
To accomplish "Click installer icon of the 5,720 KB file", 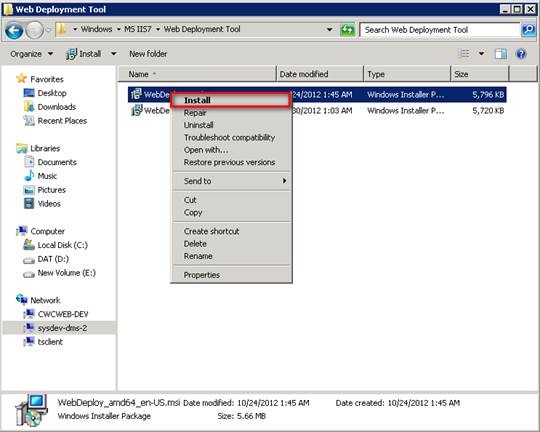I will [137, 111].
